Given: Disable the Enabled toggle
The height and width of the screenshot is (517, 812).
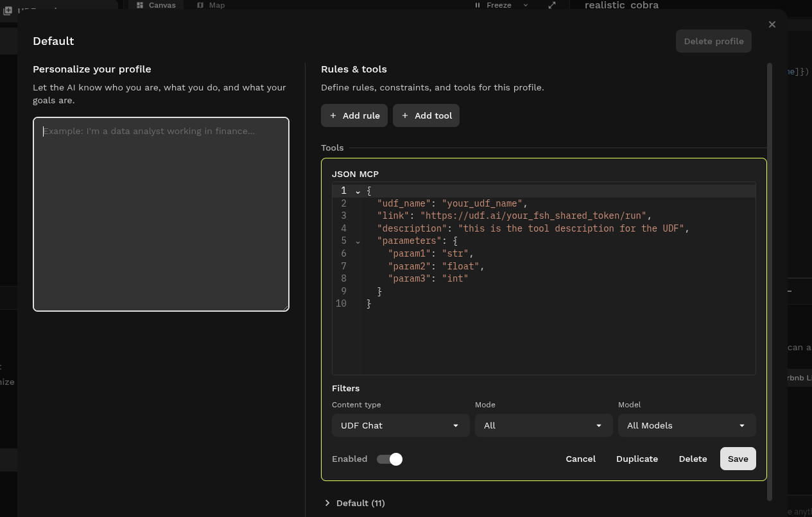Looking at the screenshot, I should point(389,459).
